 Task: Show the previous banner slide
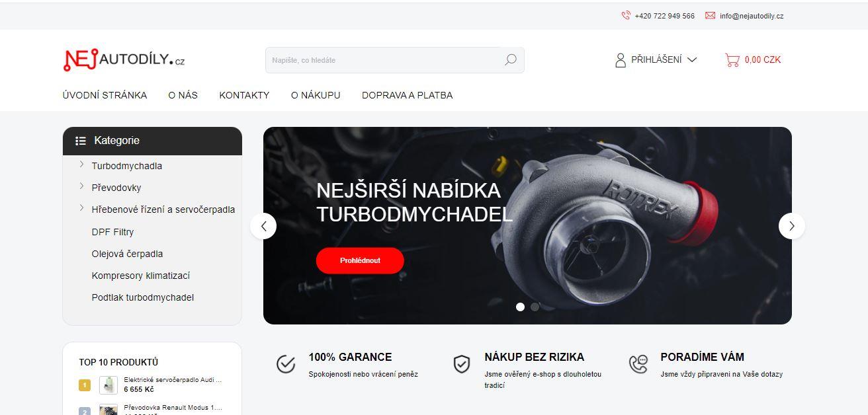click(x=263, y=226)
